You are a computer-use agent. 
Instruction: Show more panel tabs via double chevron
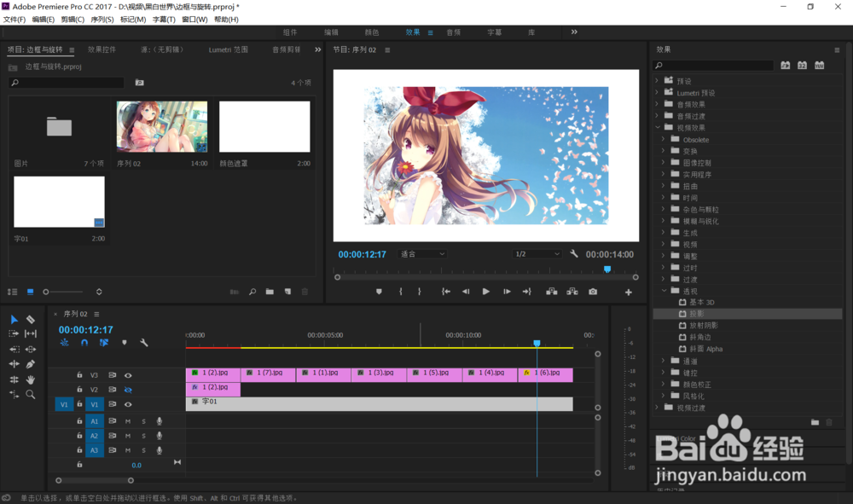click(x=317, y=49)
